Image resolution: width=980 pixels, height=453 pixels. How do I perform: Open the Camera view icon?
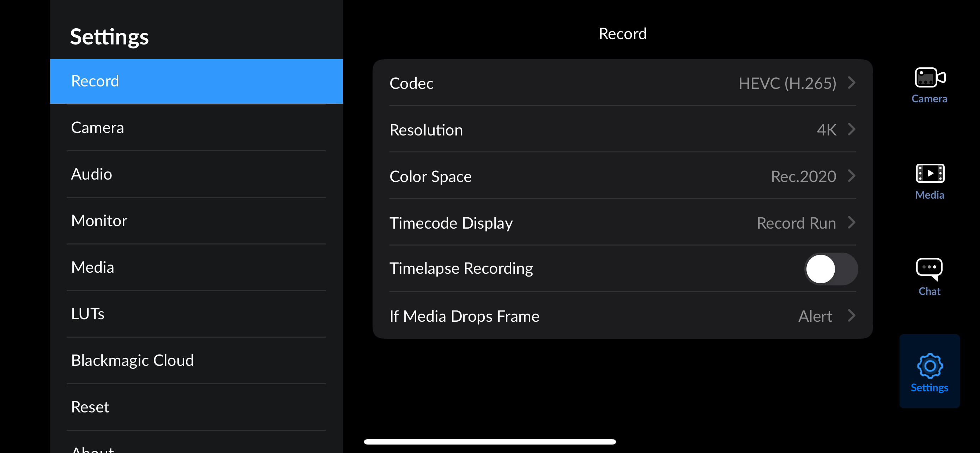[x=929, y=78]
